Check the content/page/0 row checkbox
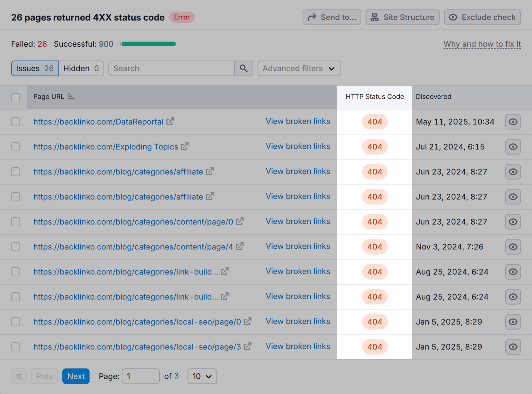Screen dimensions: 532x394 16,222
